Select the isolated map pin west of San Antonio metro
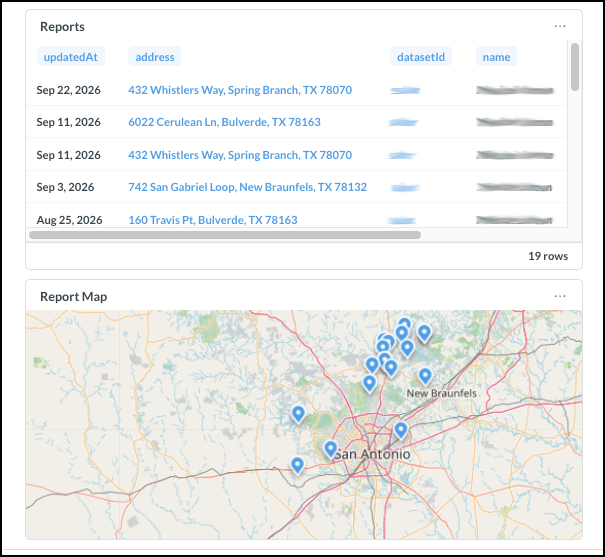The height and width of the screenshot is (557, 605). point(298,414)
